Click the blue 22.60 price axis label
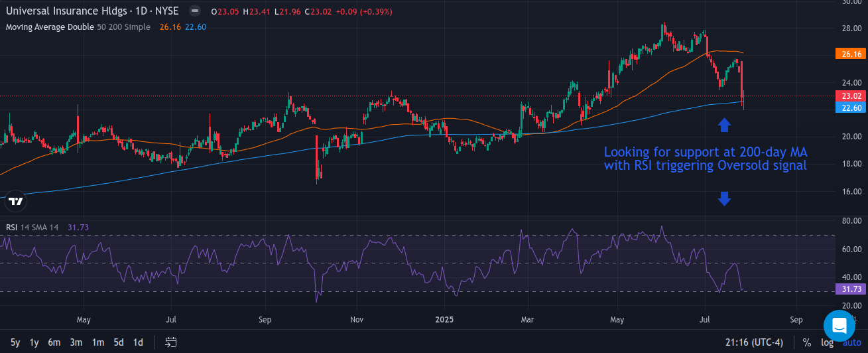This screenshot has width=868, height=353. pos(849,107)
